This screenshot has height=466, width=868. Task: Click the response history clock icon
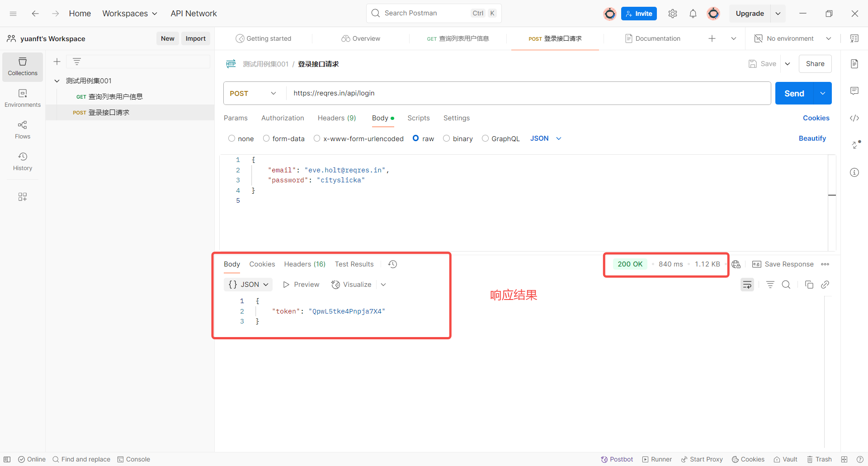(x=392, y=264)
